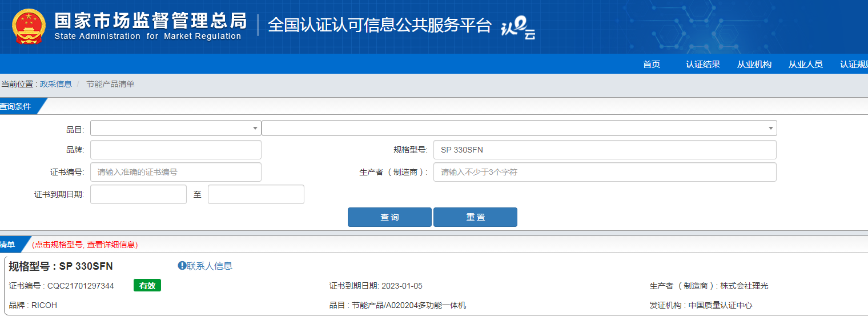The height and width of the screenshot is (316, 868).
Task: Focus the 生产者（制造商）input field
Action: click(604, 172)
